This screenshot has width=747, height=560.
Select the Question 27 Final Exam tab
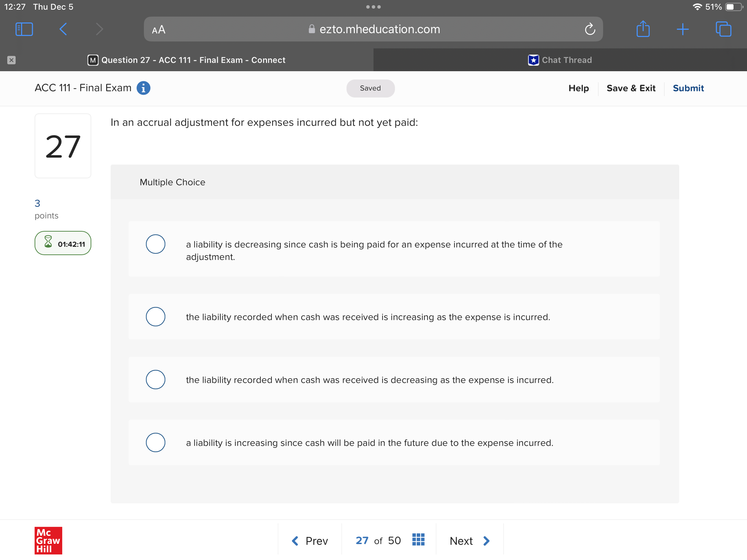pyautogui.click(x=187, y=60)
